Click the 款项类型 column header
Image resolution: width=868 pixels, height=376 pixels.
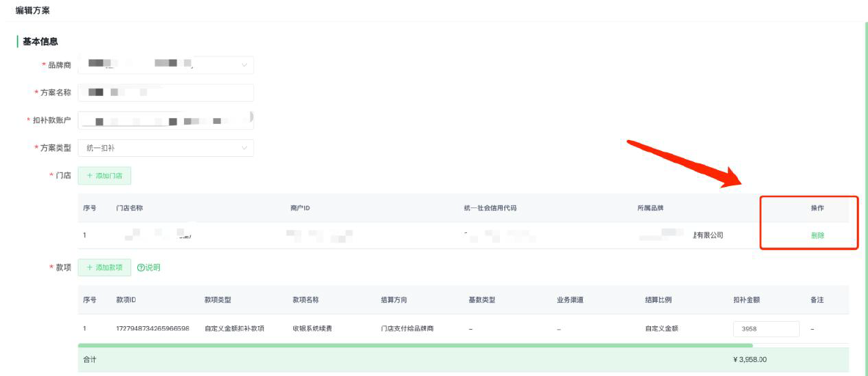pyautogui.click(x=218, y=300)
